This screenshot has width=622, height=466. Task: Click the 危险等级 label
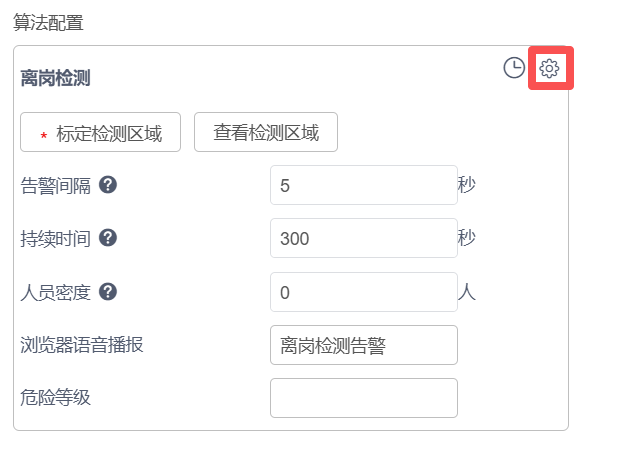56,398
